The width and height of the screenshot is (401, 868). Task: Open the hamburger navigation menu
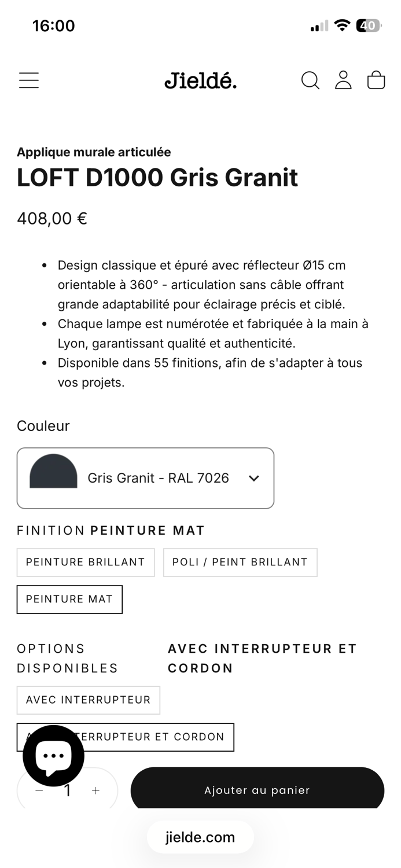pyautogui.click(x=29, y=80)
